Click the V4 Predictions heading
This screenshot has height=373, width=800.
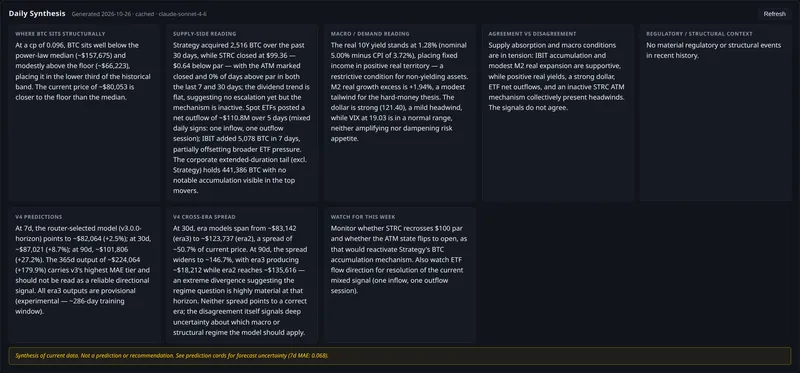click(39, 217)
